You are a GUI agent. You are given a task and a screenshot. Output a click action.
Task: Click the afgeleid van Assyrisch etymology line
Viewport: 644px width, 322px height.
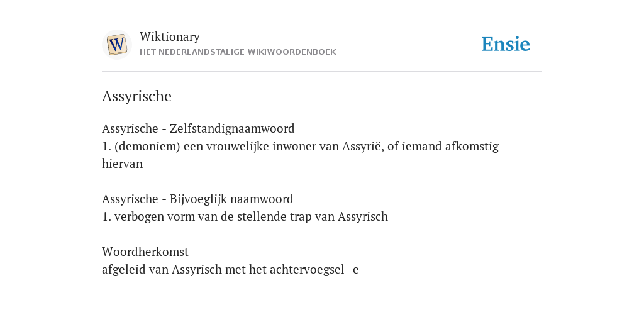pyautogui.click(x=230, y=270)
